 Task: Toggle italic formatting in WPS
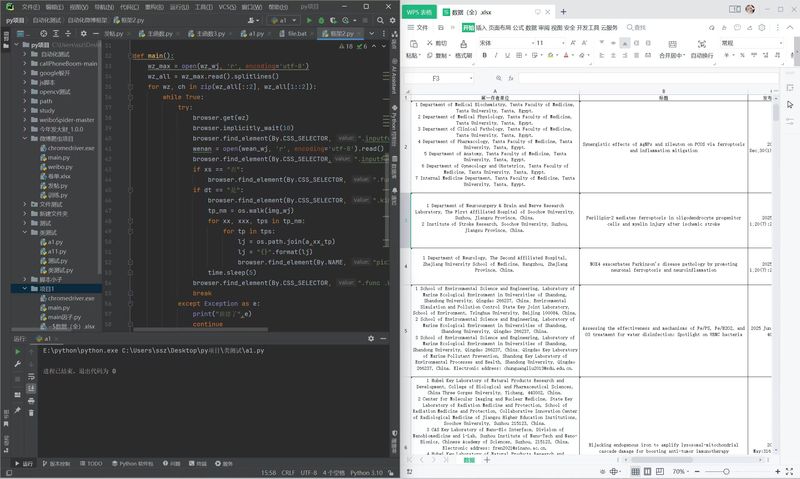pyautogui.click(x=495, y=55)
